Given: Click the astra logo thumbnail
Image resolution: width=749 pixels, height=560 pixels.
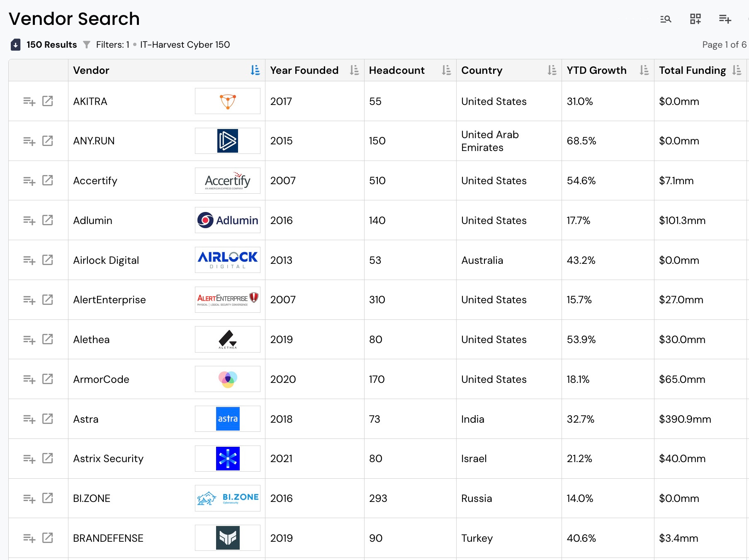Looking at the screenshot, I should click(x=228, y=419).
